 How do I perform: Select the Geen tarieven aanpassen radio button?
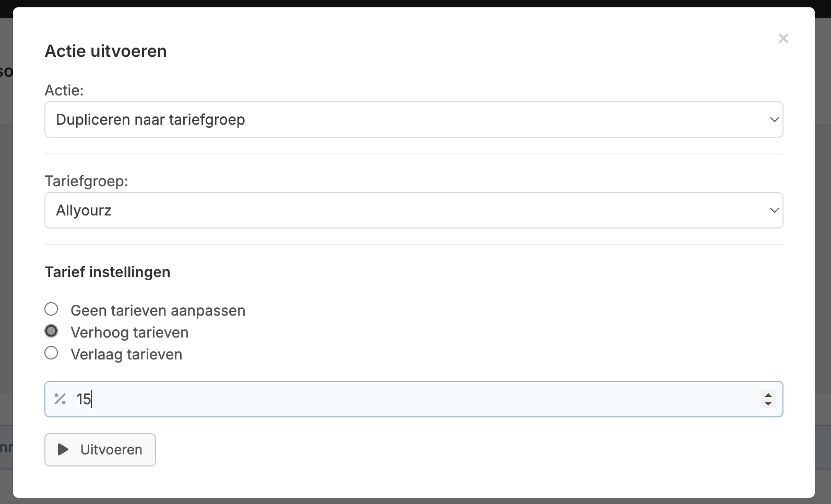click(51, 309)
